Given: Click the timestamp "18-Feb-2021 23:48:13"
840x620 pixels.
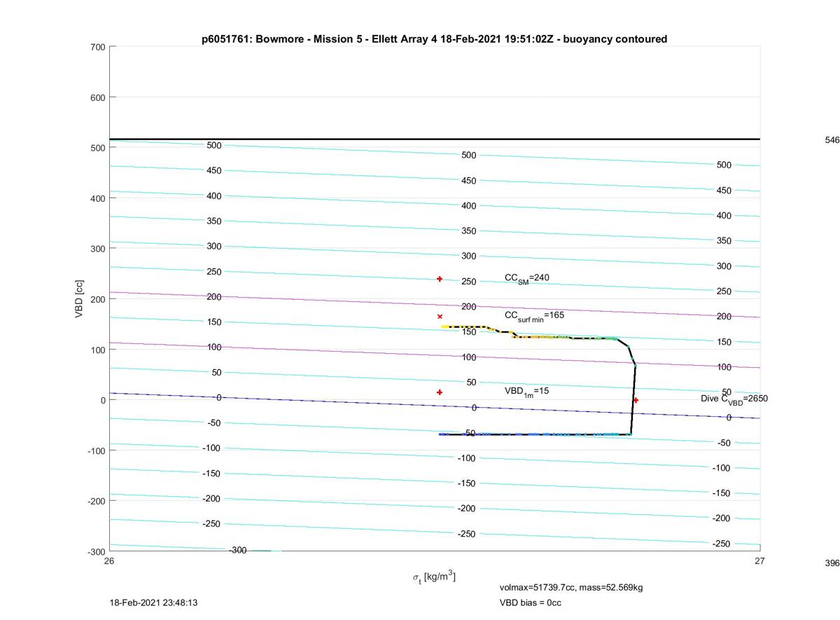Looking at the screenshot, I should point(154,602).
